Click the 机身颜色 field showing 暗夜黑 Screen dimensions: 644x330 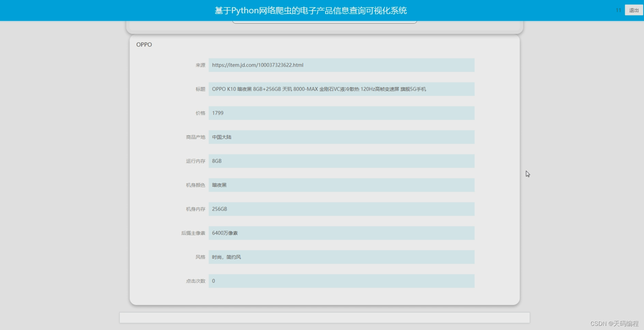[342, 185]
